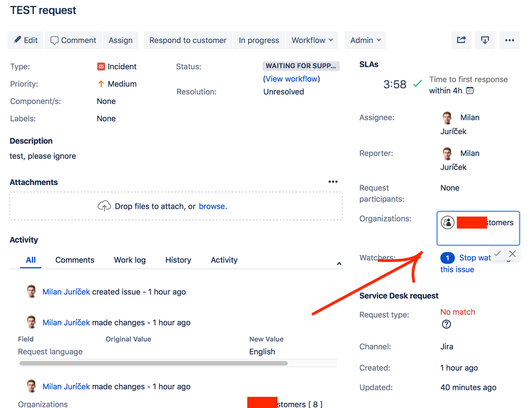Open the History tab

[178, 260]
